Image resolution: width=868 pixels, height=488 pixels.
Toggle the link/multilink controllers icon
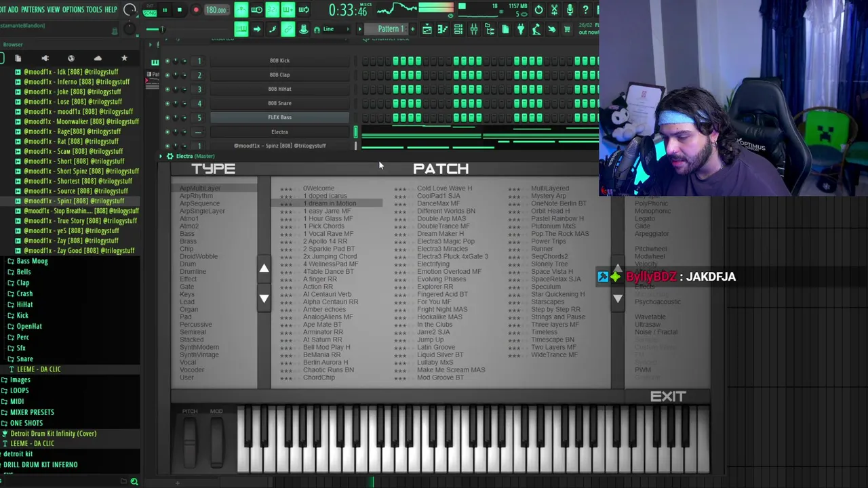[x=288, y=29]
